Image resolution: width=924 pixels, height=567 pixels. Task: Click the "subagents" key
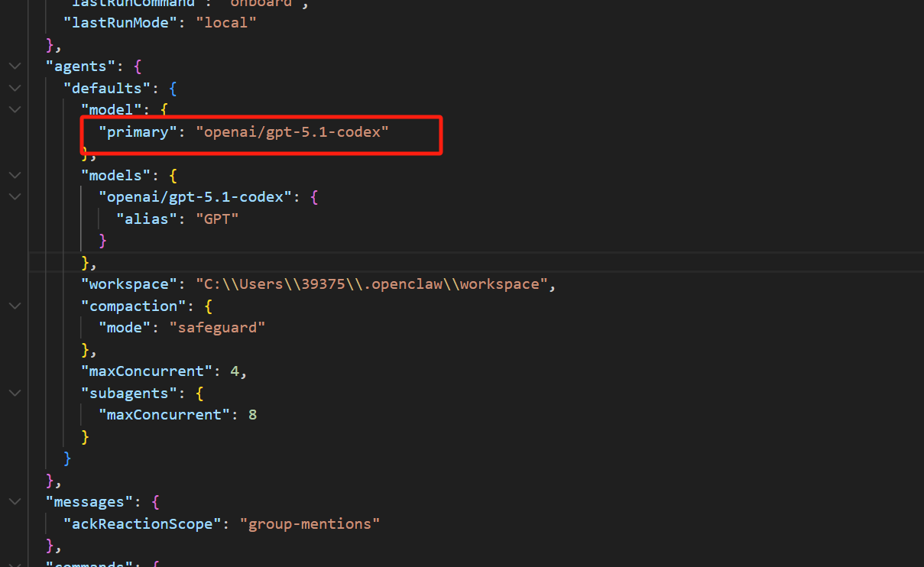tap(129, 393)
